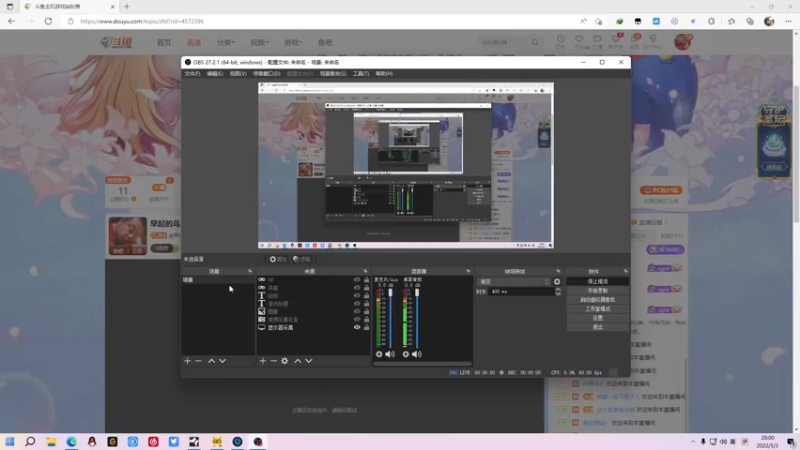Click the 麦克风/Aux volume slider
The height and width of the screenshot is (450, 800).
pyautogui.click(x=391, y=318)
